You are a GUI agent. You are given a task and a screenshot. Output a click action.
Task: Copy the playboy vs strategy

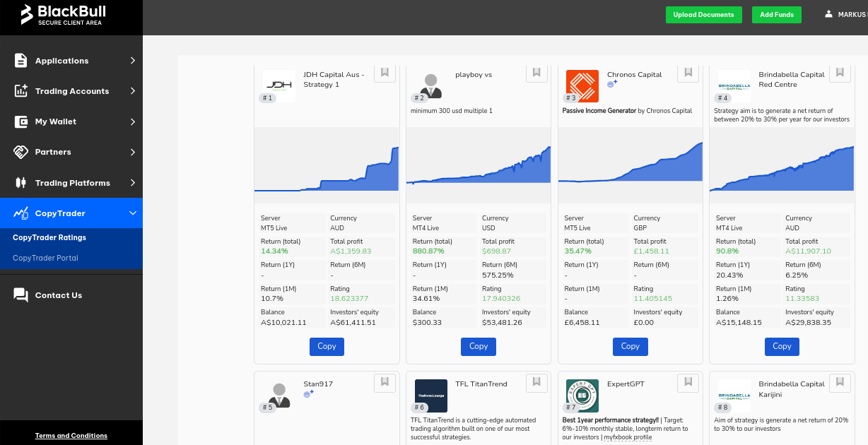click(479, 347)
